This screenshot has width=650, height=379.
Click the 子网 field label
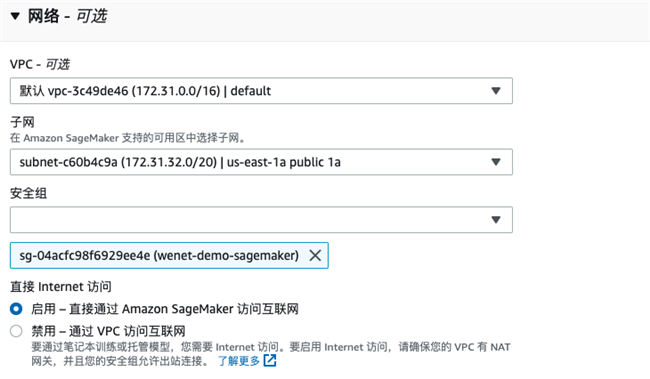[22, 122]
